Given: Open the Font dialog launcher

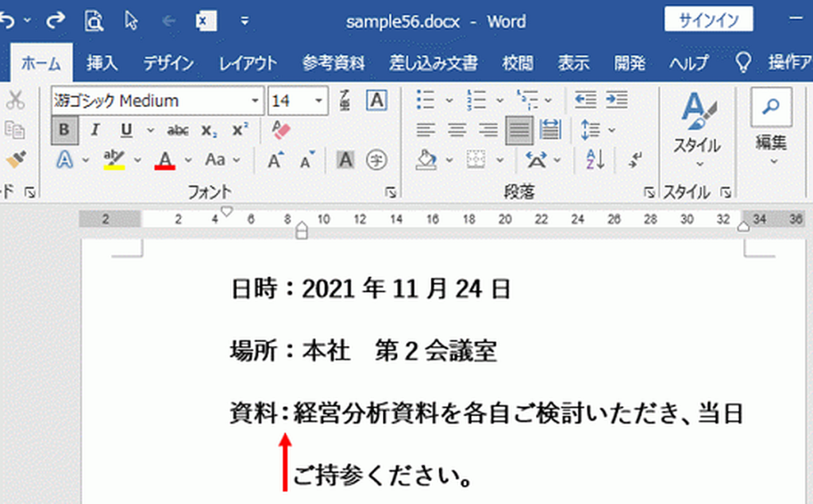Looking at the screenshot, I should coord(391,193).
